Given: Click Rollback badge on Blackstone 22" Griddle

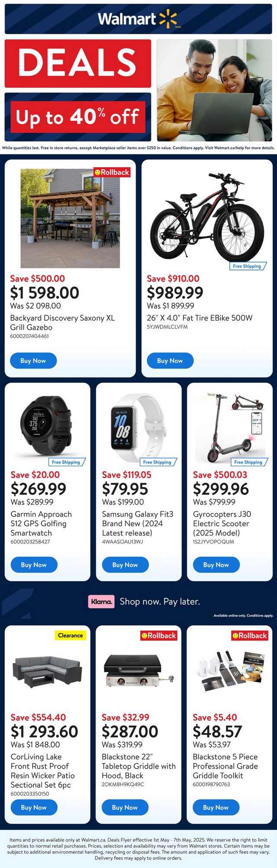Looking at the screenshot, I should (159, 635).
